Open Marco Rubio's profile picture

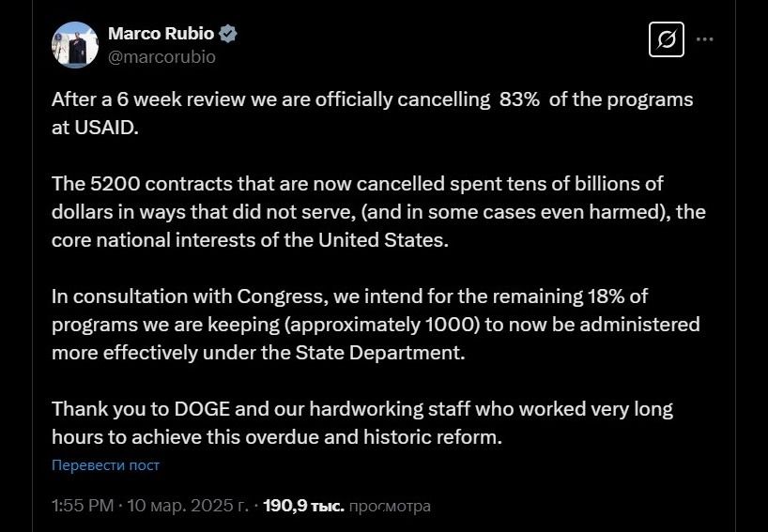(x=75, y=44)
